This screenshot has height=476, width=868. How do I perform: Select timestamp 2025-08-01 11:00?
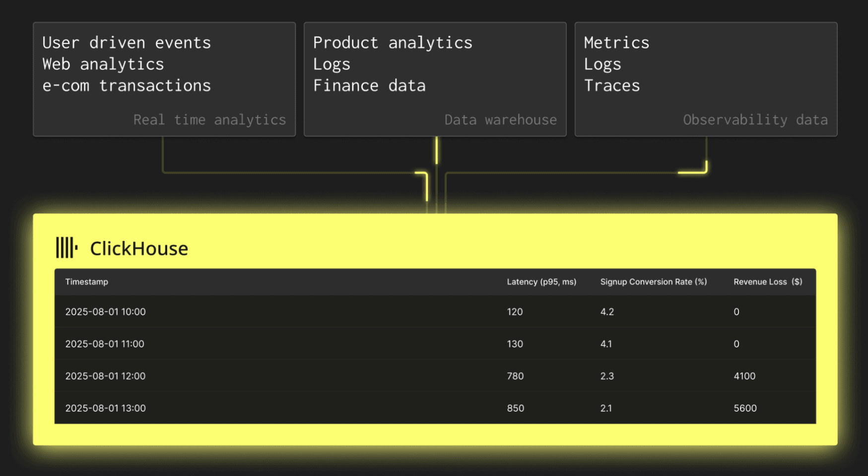click(x=105, y=344)
